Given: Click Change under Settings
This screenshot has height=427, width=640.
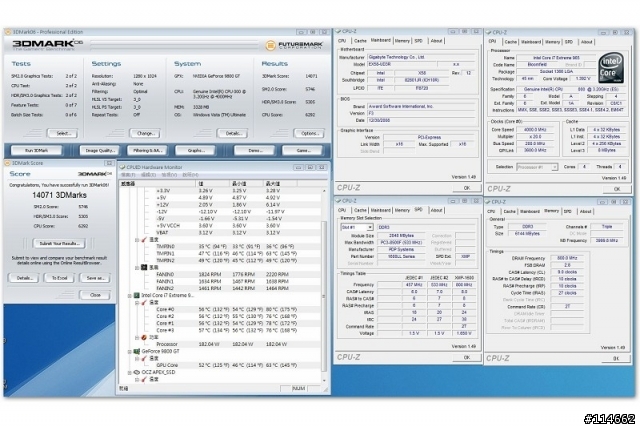Looking at the screenshot, I should 145,133.
